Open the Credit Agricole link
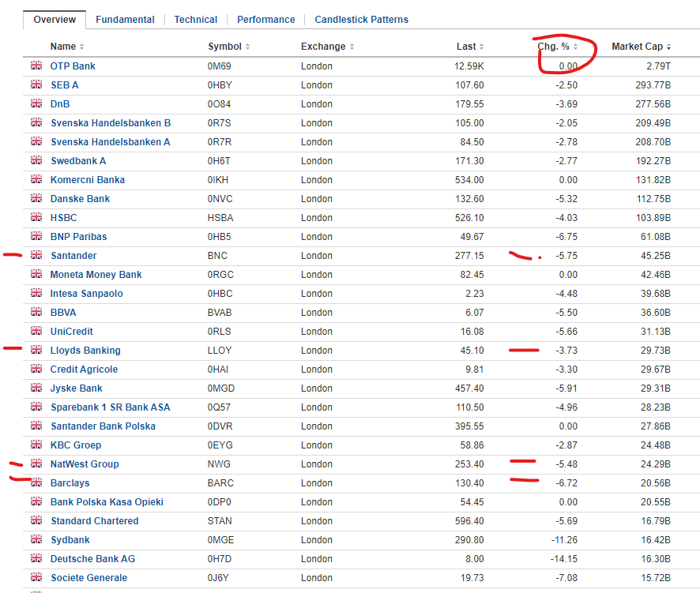 pyautogui.click(x=84, y=370)
